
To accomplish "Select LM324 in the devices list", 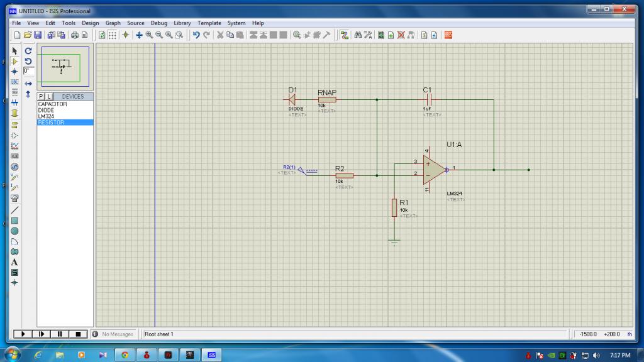I will (x=46, y=116).
